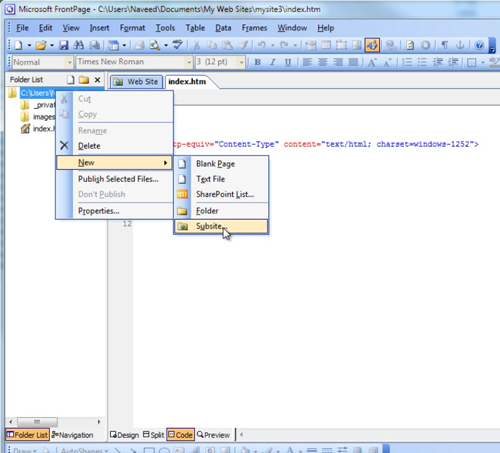
Task: Open the Format menu
Action: [x=132, y=28]
